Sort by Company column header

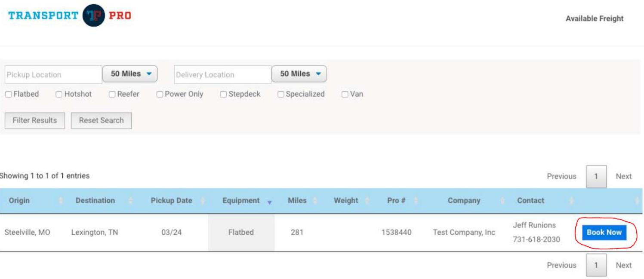click(464, 200)
